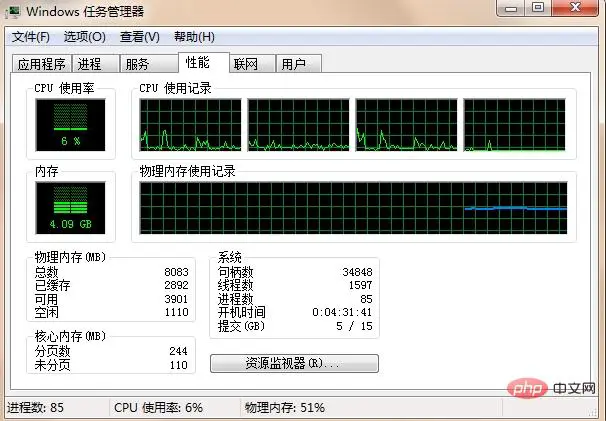The width and height of the screenshot is (606, 421).
Task: Click status bar text 物理内存: 51%
Action: (284, 407)
